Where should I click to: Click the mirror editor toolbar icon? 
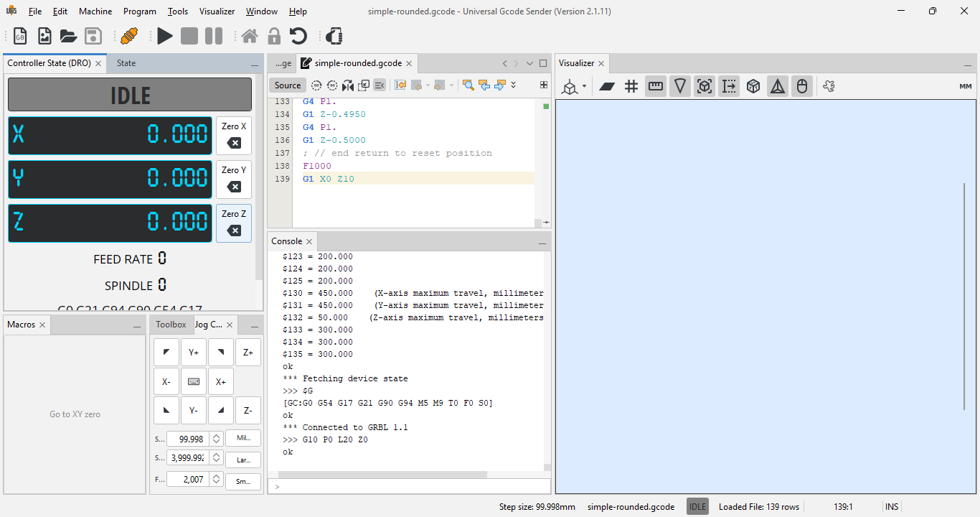tap(348, 85)
